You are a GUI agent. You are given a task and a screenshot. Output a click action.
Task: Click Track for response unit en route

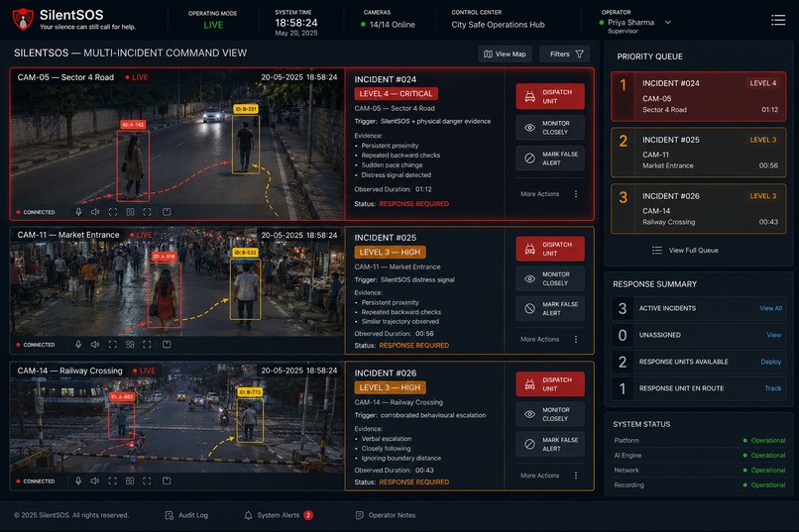coord(772,388)
